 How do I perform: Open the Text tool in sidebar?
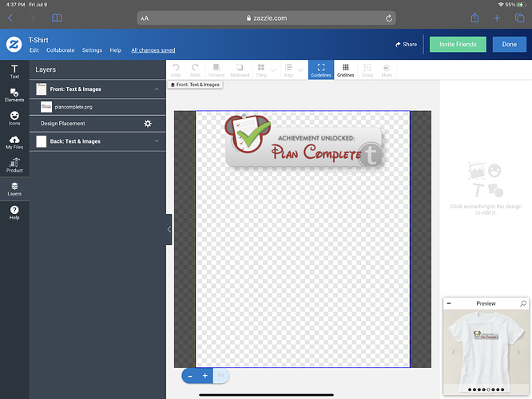pyautogui.click(x=14, y=72)
